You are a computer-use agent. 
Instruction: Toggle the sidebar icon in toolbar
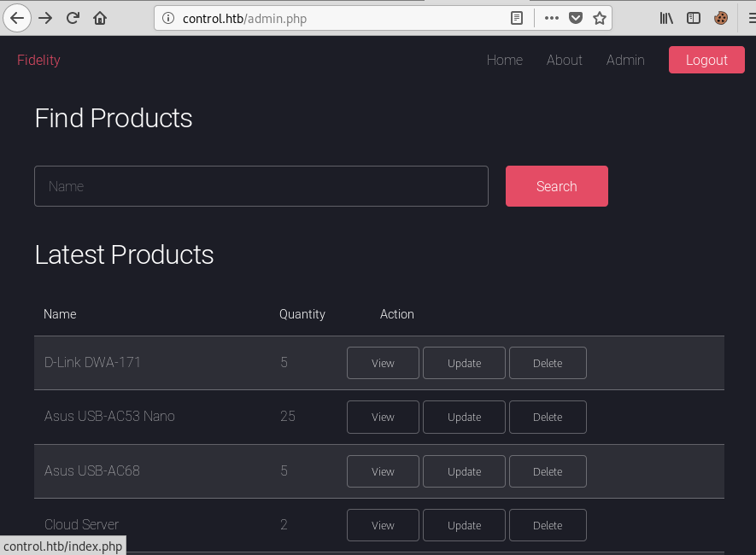[x=694, y=18]
